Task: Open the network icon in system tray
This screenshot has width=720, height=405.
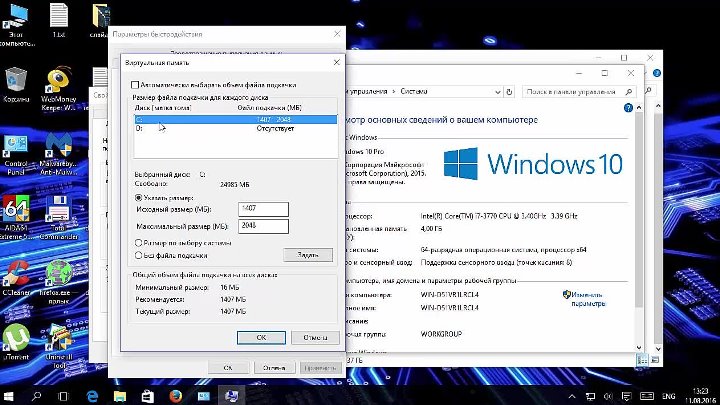Action: point(591,396)
